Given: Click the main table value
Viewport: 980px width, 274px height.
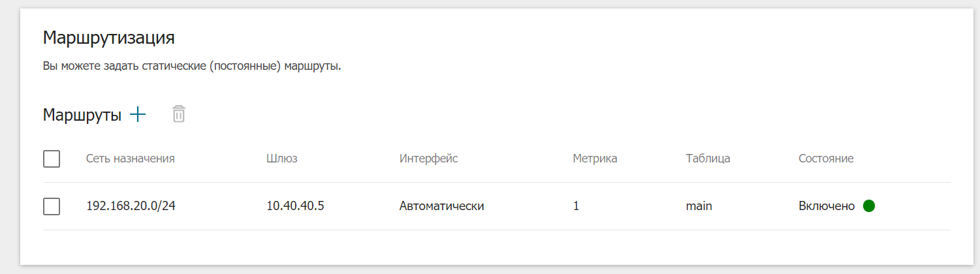Looking at the screenshot, I should pos(699,206).
